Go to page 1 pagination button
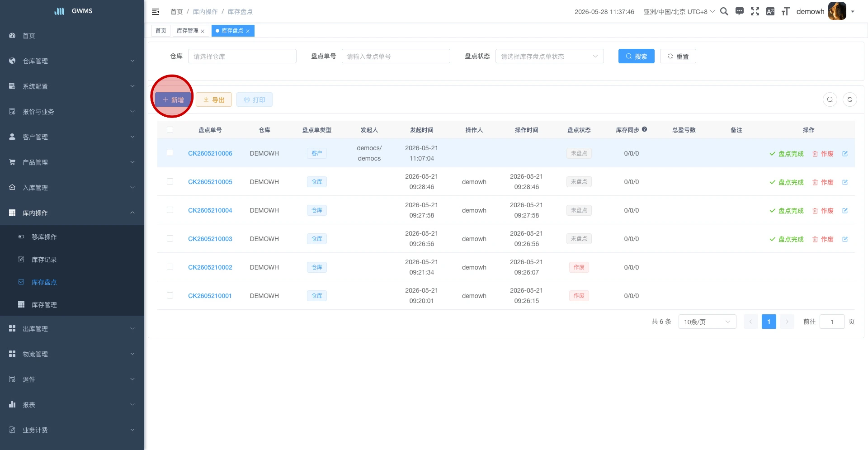Viewport: 868px width, 450px height. pos(769,322)
